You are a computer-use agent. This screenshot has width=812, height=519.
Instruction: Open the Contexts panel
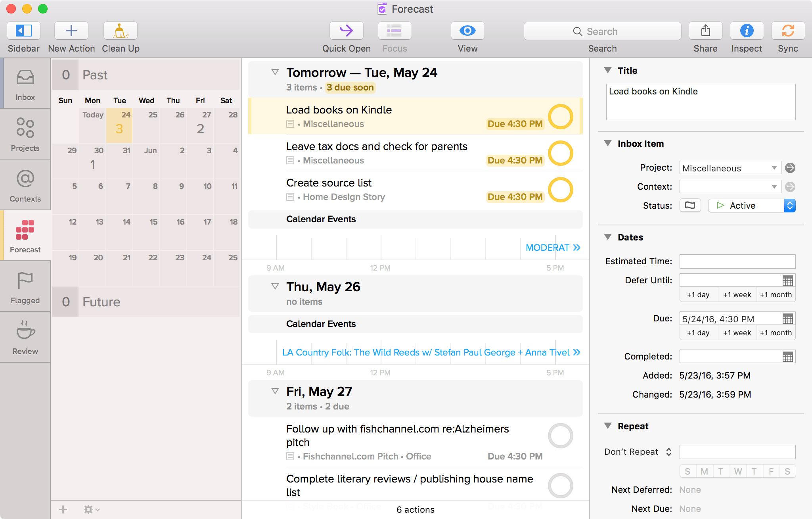(x=24, y=186)
